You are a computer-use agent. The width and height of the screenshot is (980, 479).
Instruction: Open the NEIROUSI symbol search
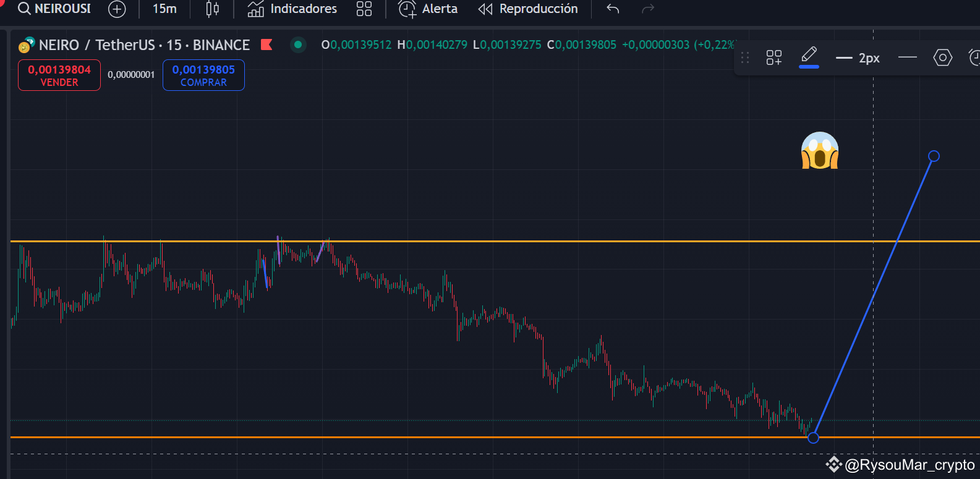click(x=54, y=9)
